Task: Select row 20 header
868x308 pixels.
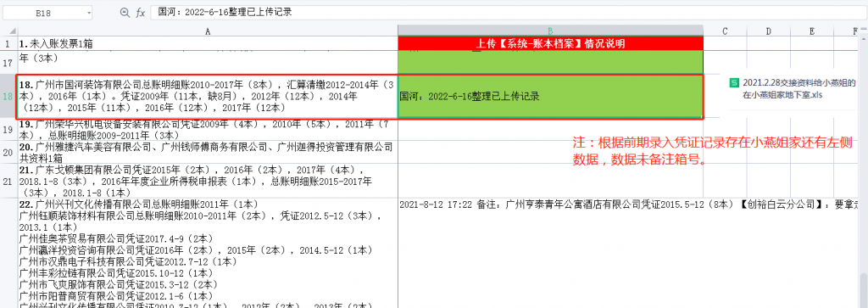Action: [8, 153]
